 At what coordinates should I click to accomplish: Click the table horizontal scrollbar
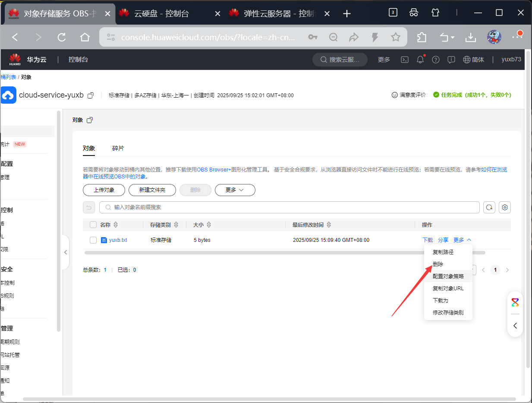[x=285, y=252]
